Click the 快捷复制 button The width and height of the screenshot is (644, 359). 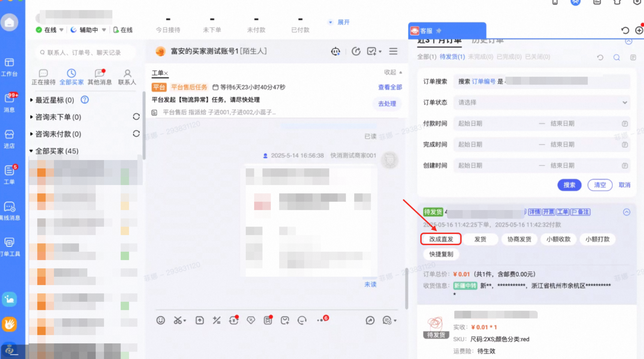click(441, 254)
